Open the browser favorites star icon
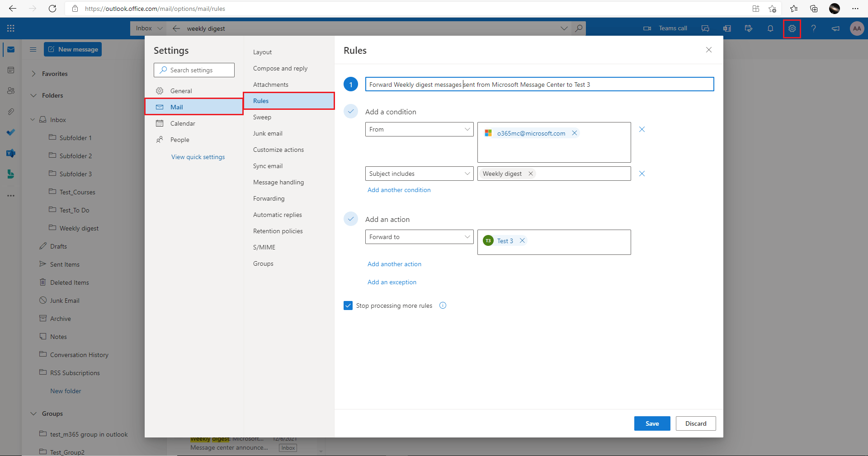Image resolution: width=868 pixels, height=456 pixels. point(794,9)
